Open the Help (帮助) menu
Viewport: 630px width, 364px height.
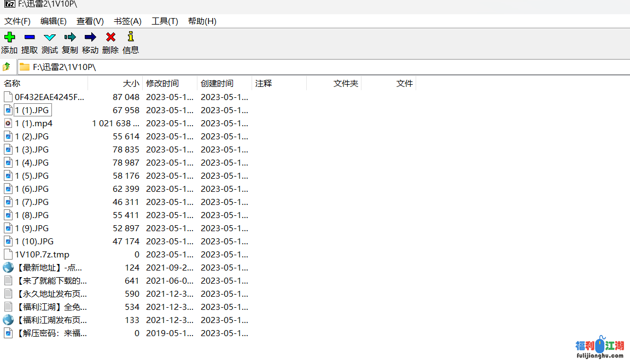point(202,21)
